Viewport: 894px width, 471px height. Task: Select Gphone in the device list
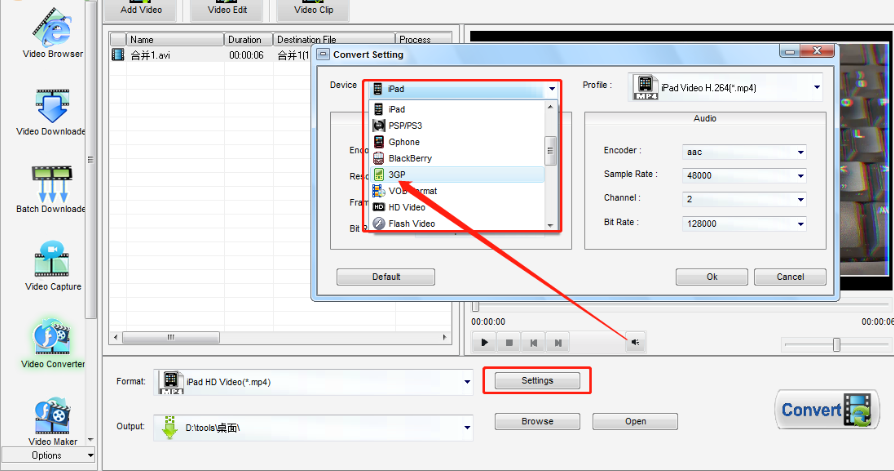(457, 142)
